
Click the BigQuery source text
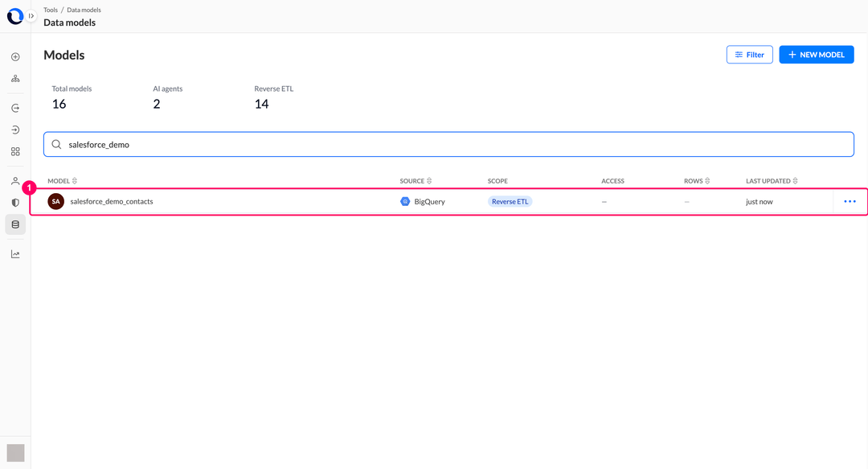click(x=429, y=202)
